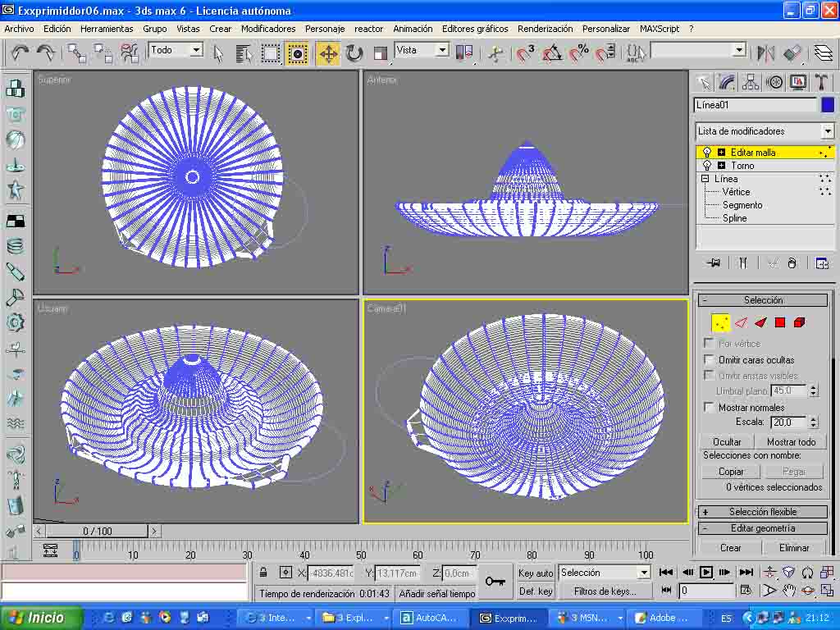
Task: Activate the Select and Rotate tool
Action: coord(354,53)
